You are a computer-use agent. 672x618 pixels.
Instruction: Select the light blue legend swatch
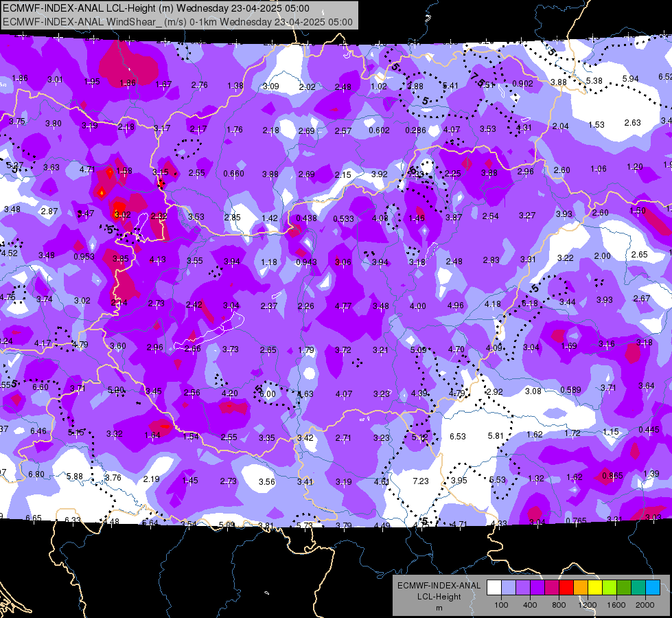click(508, 587)
